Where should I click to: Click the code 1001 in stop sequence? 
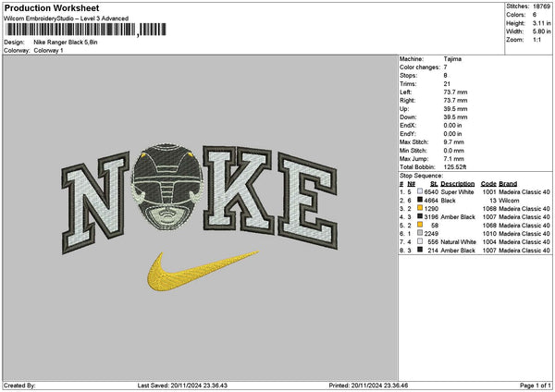(489, 192)
